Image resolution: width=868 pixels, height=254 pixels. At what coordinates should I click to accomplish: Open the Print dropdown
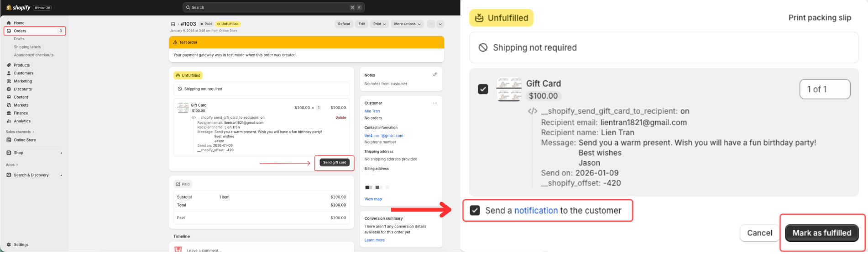coord(379,24)
